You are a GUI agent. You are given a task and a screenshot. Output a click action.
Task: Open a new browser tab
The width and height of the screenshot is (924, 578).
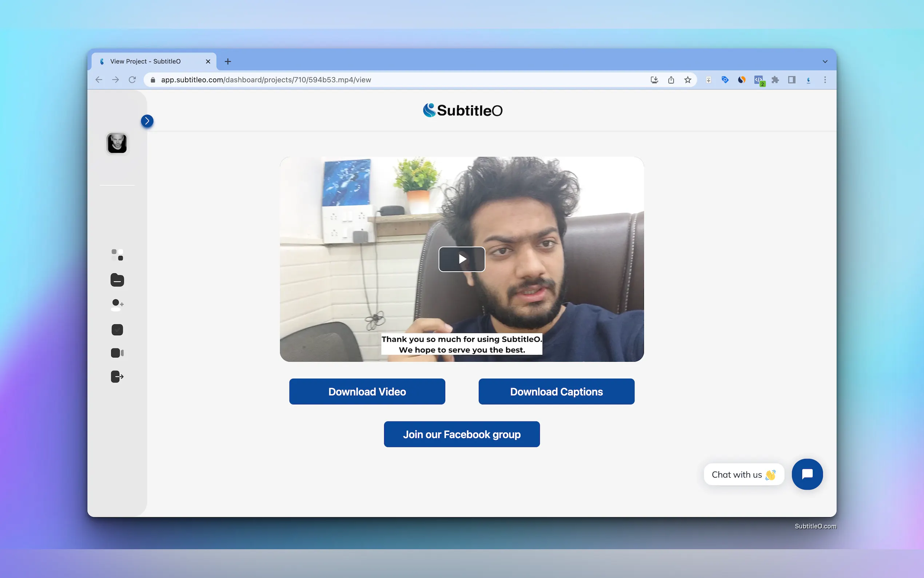[228, 62]
